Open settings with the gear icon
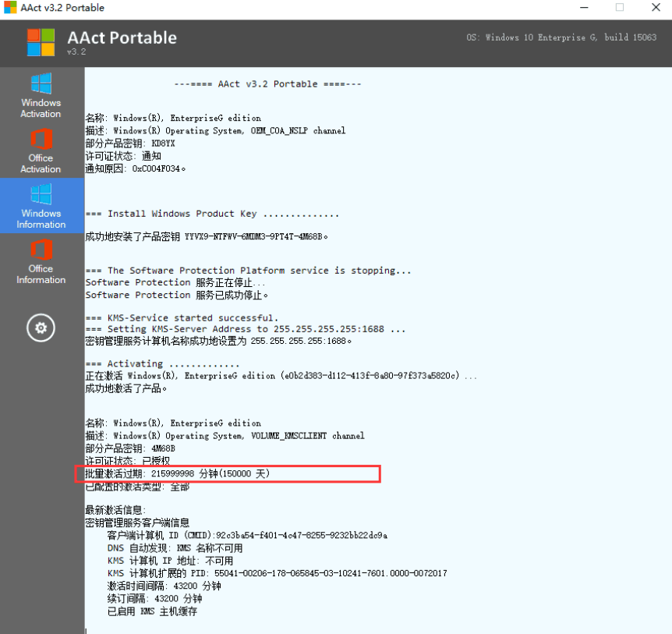672x634 pixels. coord(41,328)
